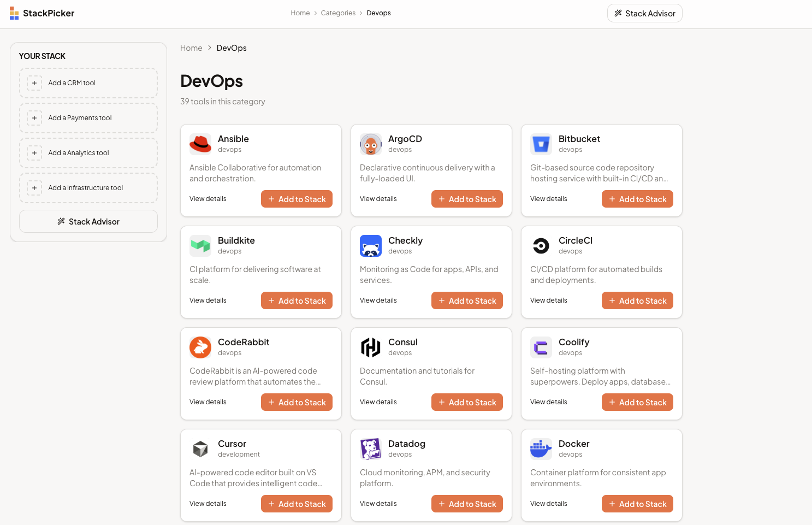Select the Coolify purple logo icon

pos(541,347)
